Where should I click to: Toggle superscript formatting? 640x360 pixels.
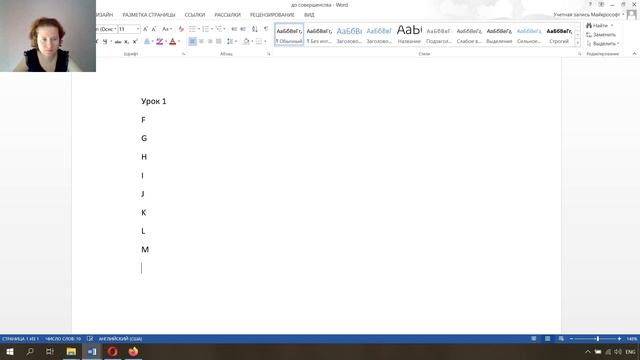(135, 41)
